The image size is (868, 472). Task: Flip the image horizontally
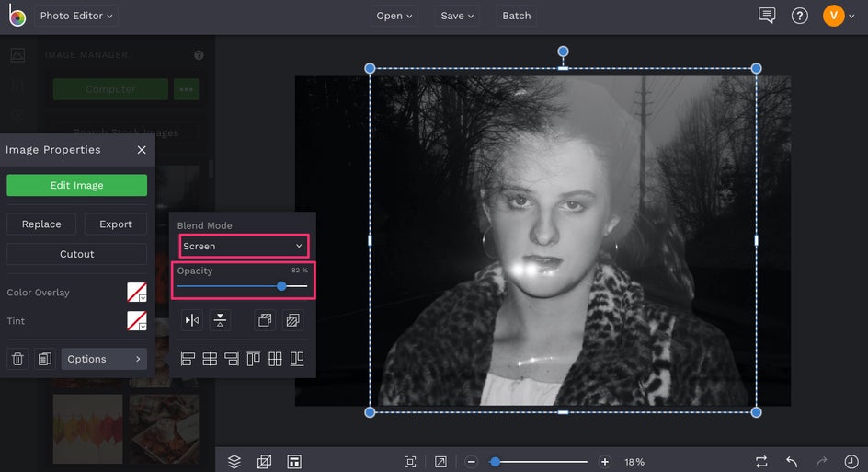[192, 320]
